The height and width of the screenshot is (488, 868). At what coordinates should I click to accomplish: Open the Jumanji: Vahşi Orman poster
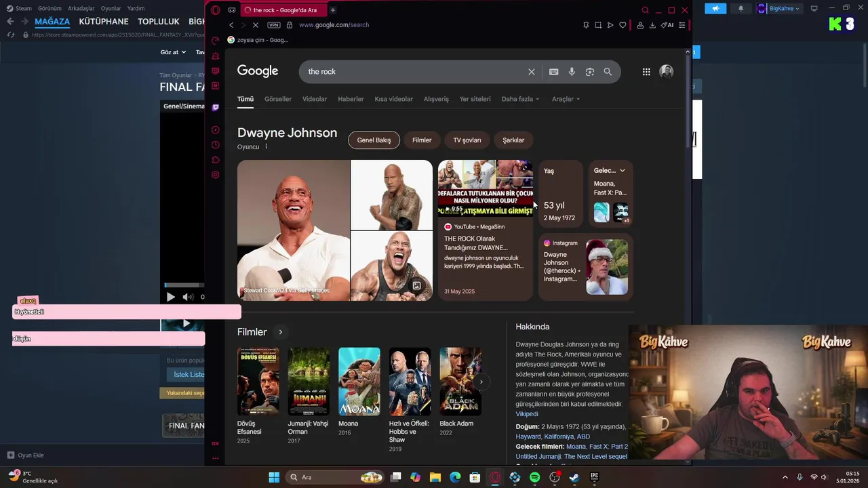point(309,381)
